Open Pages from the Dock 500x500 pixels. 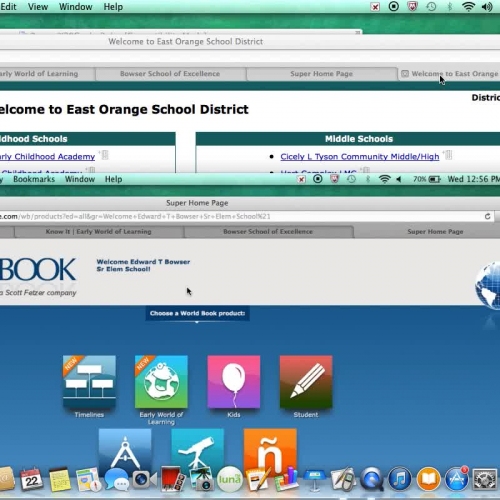pyautogui.click(x=258, y=479)
